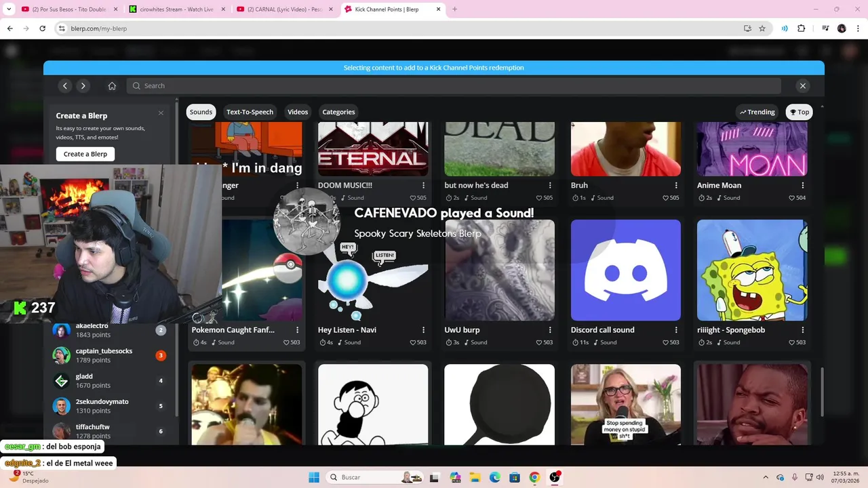Viewport: 868px width, 488px height.
Task: Like the UwU burp heart icon
Action: pos(539,342)
